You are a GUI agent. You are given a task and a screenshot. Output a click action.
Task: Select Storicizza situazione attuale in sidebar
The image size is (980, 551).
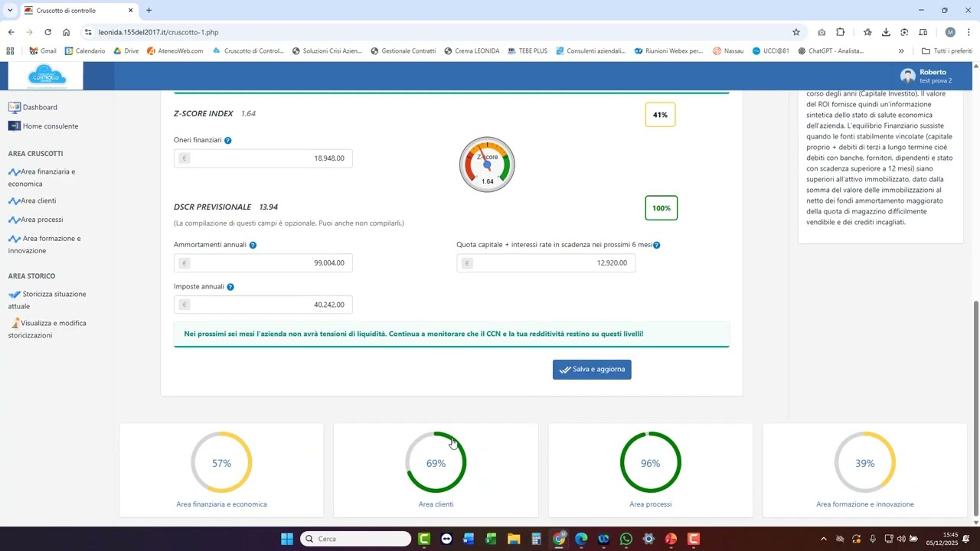54,295
